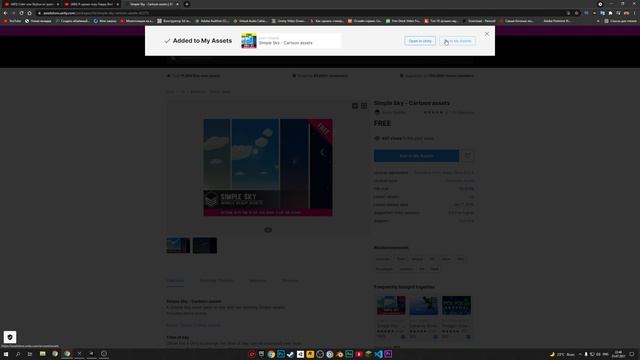The height and width of the screenshot is (360, 640).
Task: Switch to the Overview tab
Action: click(x=175, y=280)
